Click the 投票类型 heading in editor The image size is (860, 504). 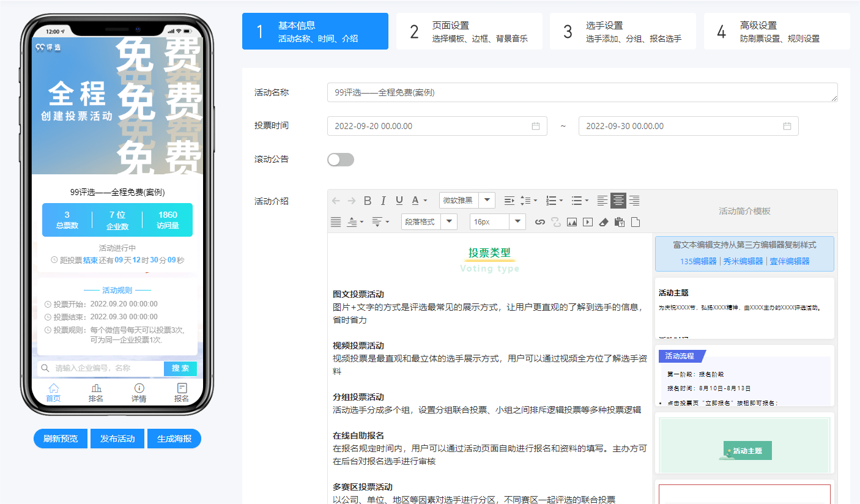[x=489, y=253]
